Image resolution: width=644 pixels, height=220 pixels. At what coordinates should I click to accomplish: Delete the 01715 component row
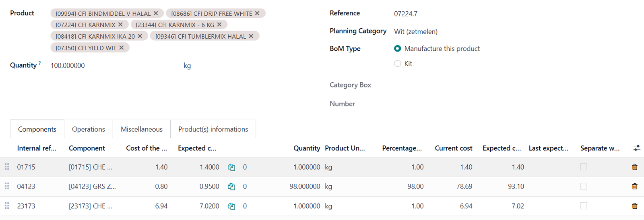[634, 167]
